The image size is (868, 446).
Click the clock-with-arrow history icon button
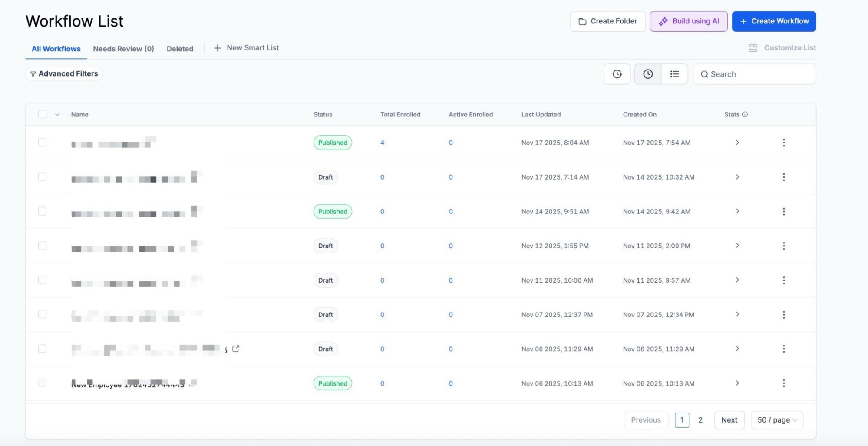tap(617, 74)
